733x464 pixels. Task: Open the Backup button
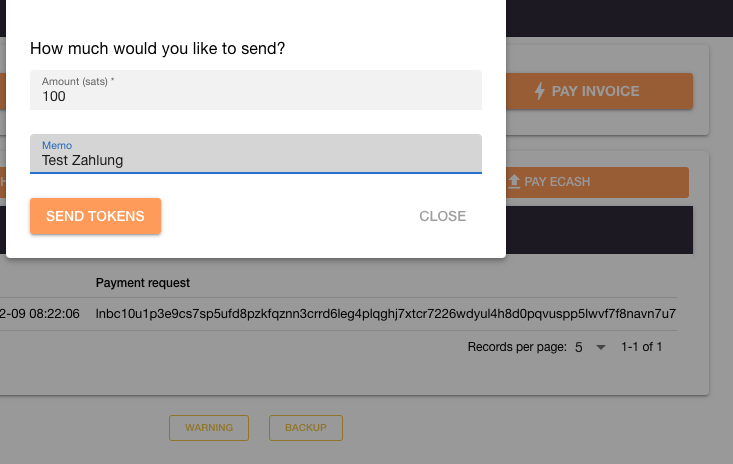point(306,428)
